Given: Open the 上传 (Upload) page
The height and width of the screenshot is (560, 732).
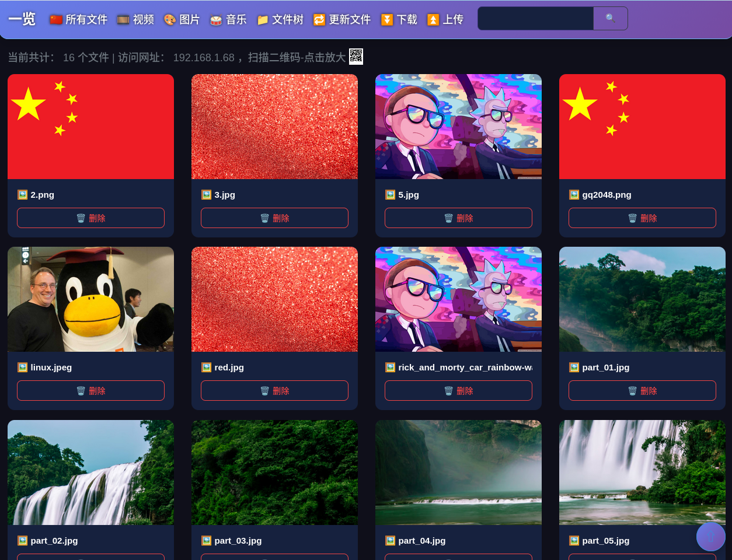Looking at the screenshot, I should [x=445, y=20].
